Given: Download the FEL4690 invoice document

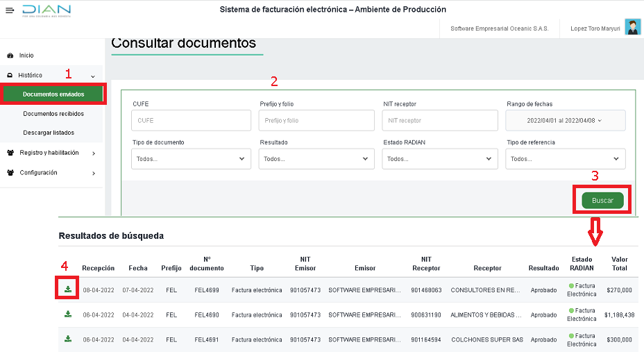Looking at the screenshot, I should (68, 314).
